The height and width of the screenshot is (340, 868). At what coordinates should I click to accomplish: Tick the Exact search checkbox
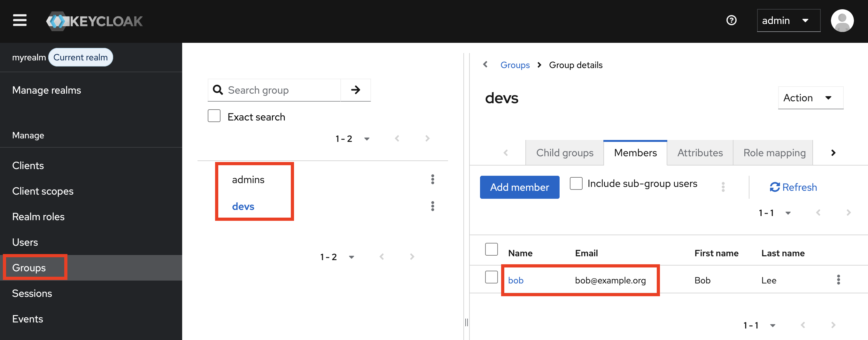[214, 116]
